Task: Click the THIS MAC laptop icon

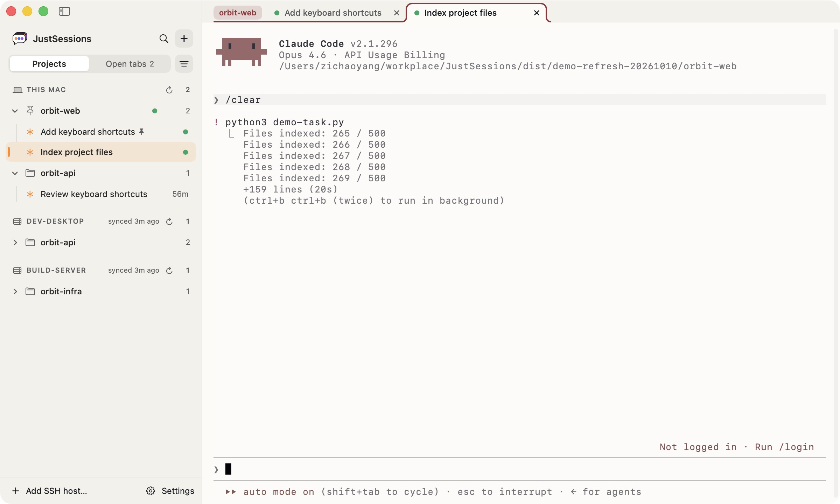Action: pyautogui.click(x=17, y=90)
